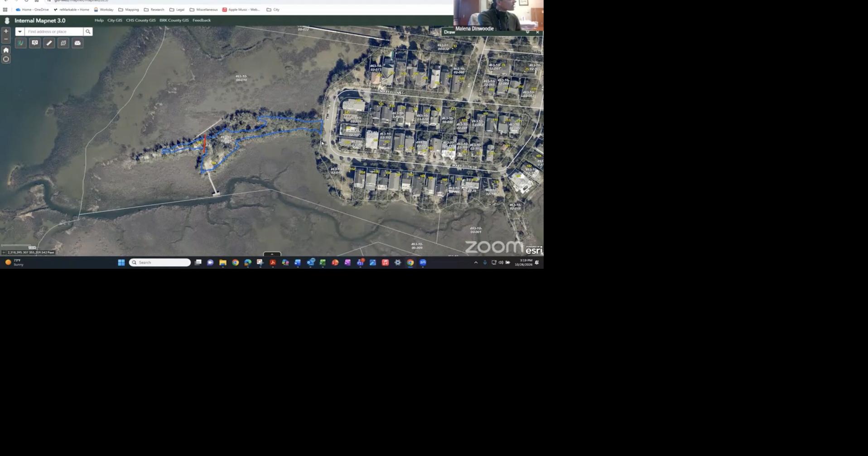Open the Apple Music bookmark

241,10
